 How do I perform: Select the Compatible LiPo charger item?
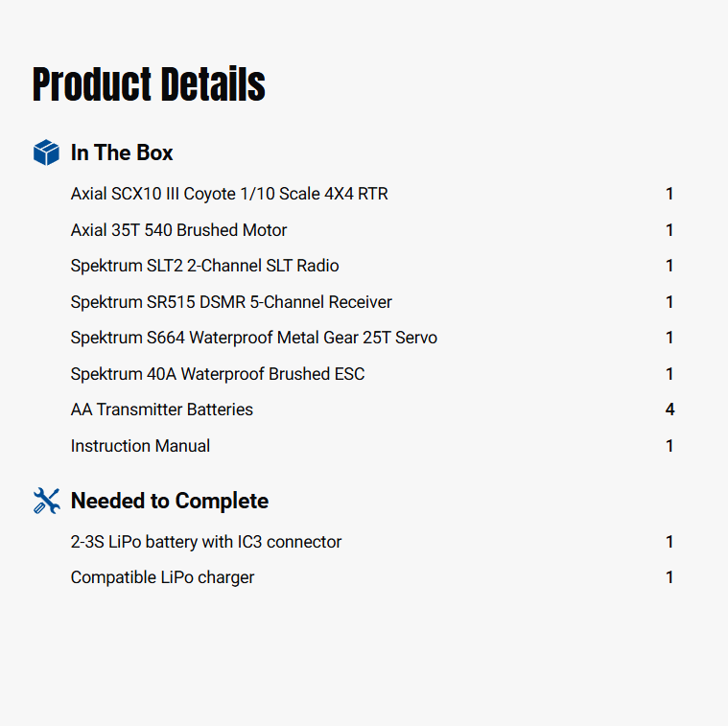[x=162, y=577]
